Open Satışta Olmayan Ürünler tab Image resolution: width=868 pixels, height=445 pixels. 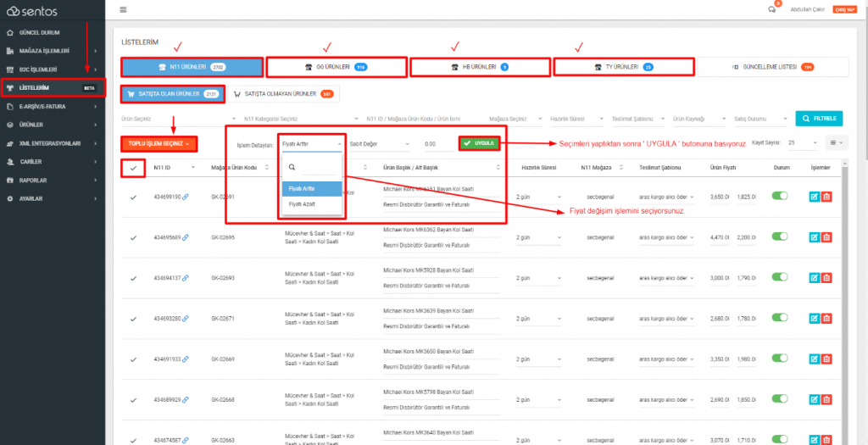point(281,94)
